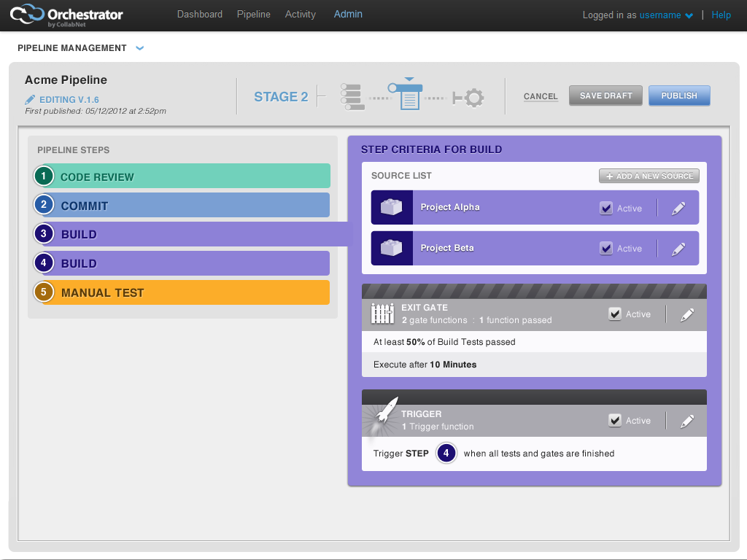Open the Dashboard menu item
Image resolution: width=747 pixels, height=560 pixels.
click(x=200, y=15)
